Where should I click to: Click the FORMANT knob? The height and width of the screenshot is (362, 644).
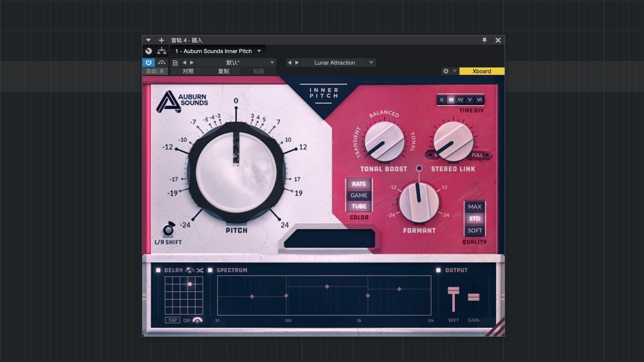click(419, 203)
